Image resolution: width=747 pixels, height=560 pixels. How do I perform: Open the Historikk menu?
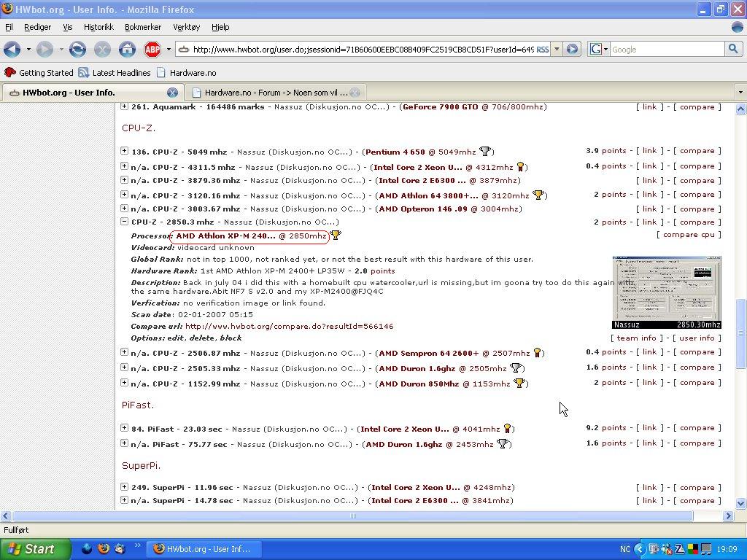pyautogui.click(x=98, y=27)
